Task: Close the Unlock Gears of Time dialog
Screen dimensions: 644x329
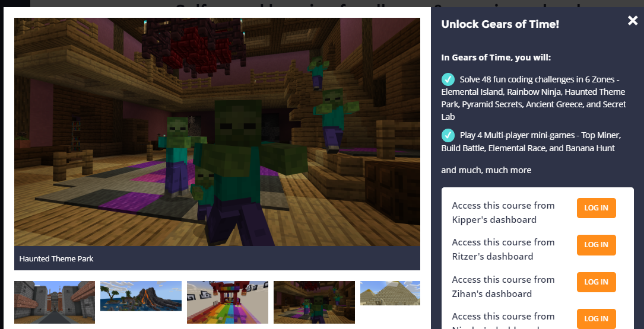Action: point(633,21)
